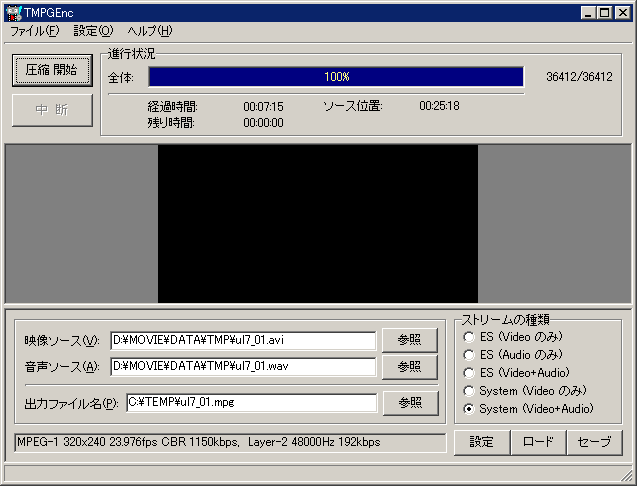Select ES (Video のみ) stream type

click(513, 337)
